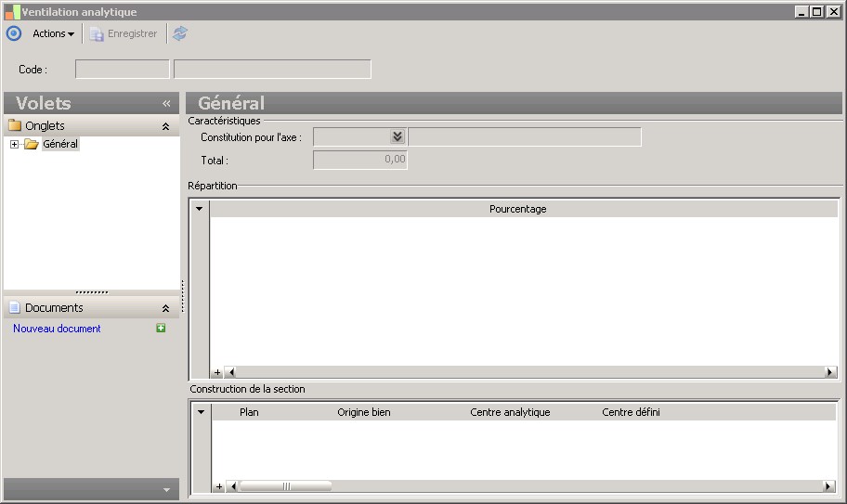Click the horizontal splitter above Documents
847x504 pixels.
click(91, 292)
